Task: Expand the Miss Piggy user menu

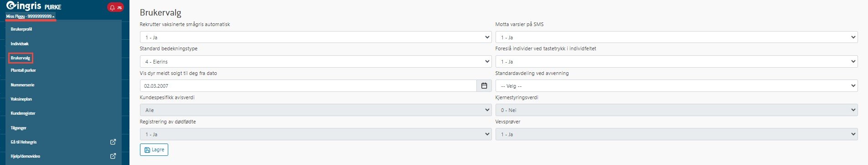Action: coord(31,16)
